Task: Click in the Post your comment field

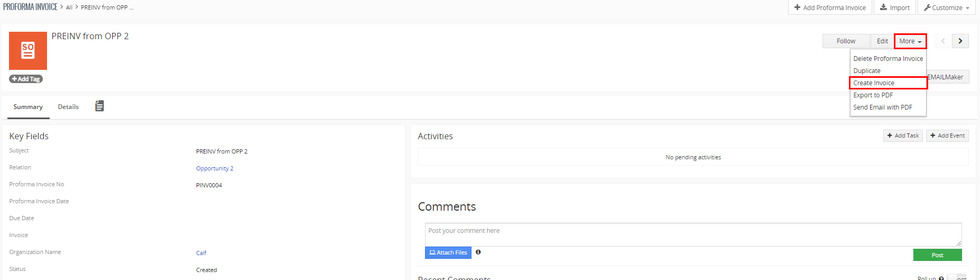Action: [692, 234]
